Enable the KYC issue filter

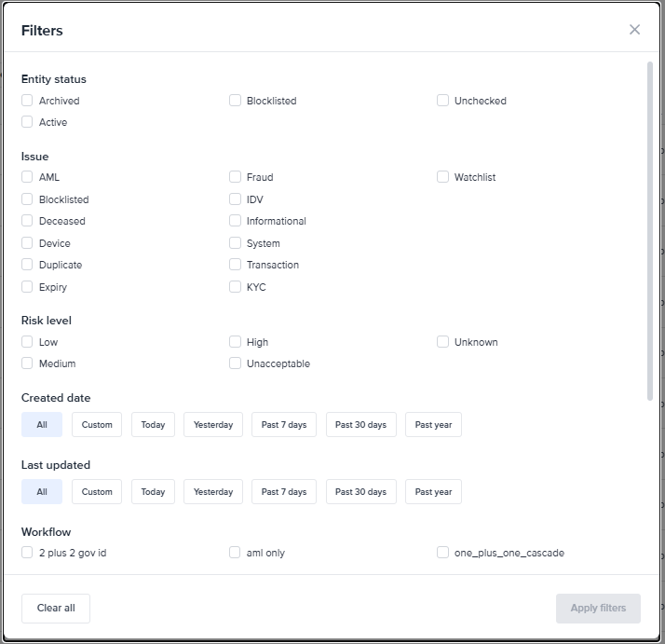coord(236,287)
